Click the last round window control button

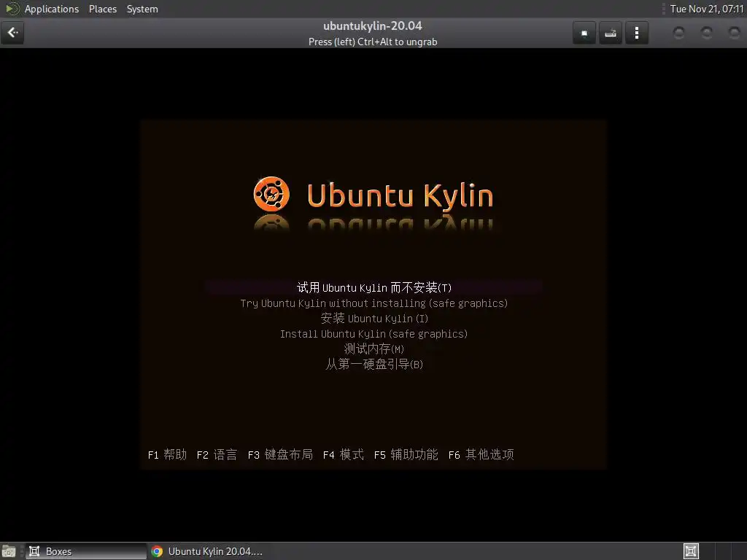(734, 33)
